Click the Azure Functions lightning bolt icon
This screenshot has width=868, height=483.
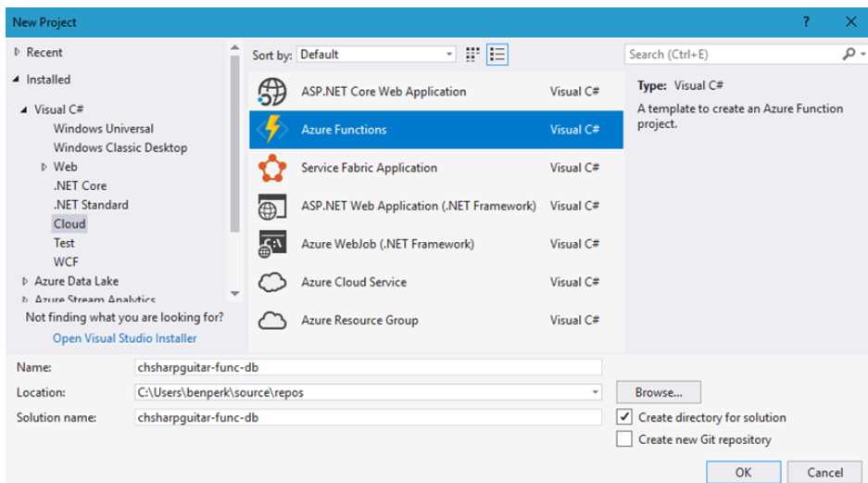tap(271, 130)
